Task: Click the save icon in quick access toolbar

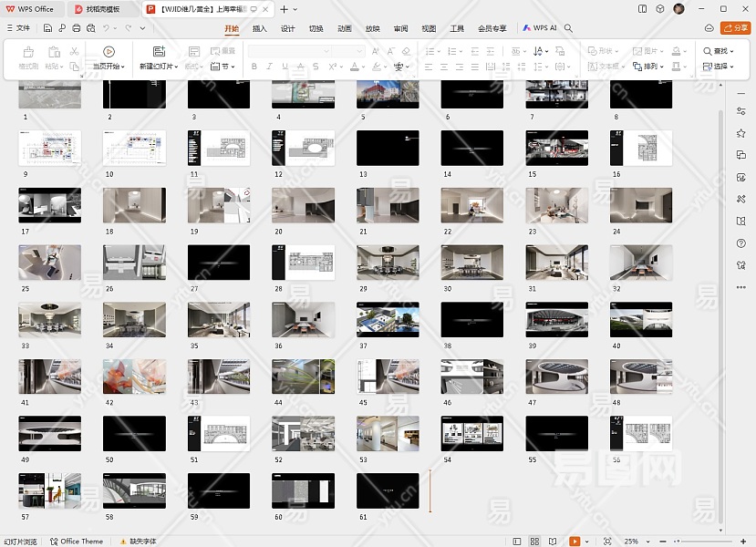Action: (x=47, y=28)
